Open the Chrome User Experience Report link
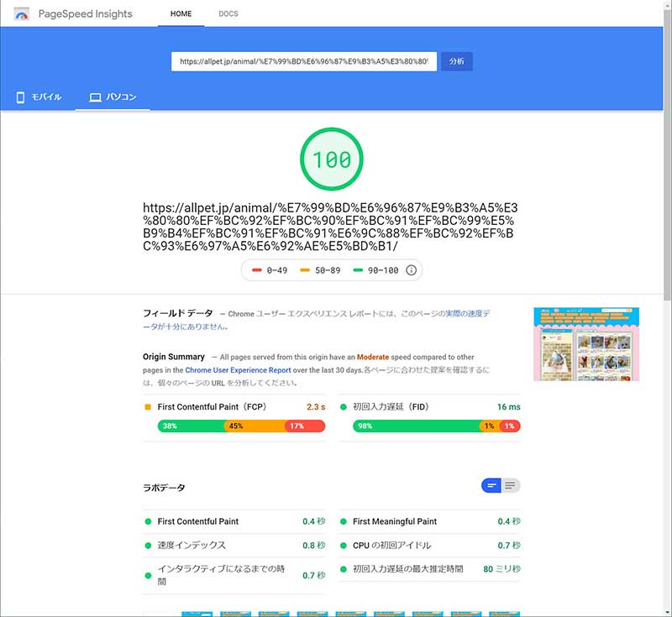Image resolution: width=672 pixels, height=617 pixels. [x=238, y=370]
